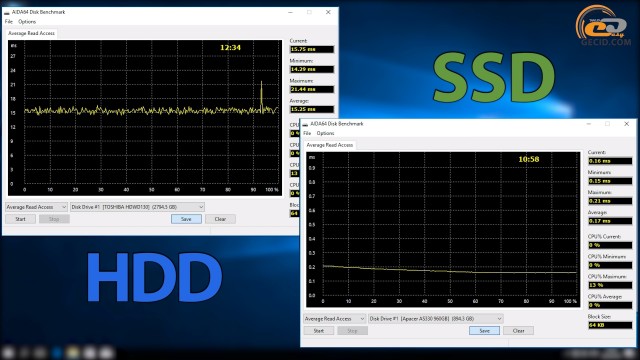Click the Maximum value 0.21 ms

coord(610,201)
